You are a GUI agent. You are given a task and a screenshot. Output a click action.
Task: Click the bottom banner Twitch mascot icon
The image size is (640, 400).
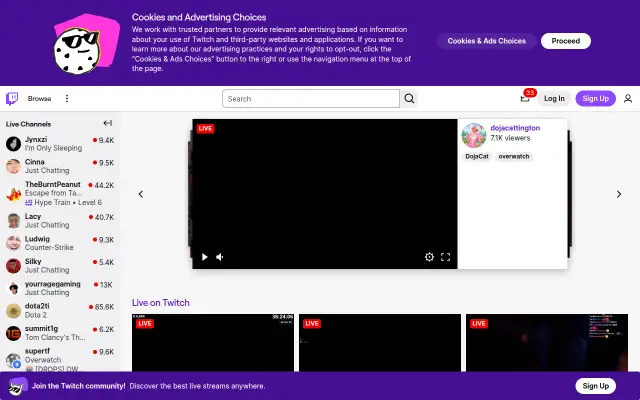click(x=18, y=386)
